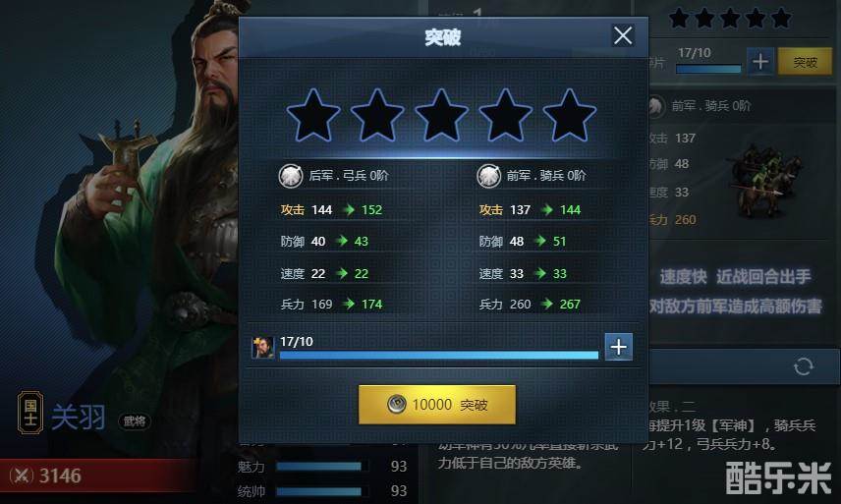The width and height of the screenshot is (841, 504).
Task: Click the third star in the dialog
Action: tap(441, 116)
